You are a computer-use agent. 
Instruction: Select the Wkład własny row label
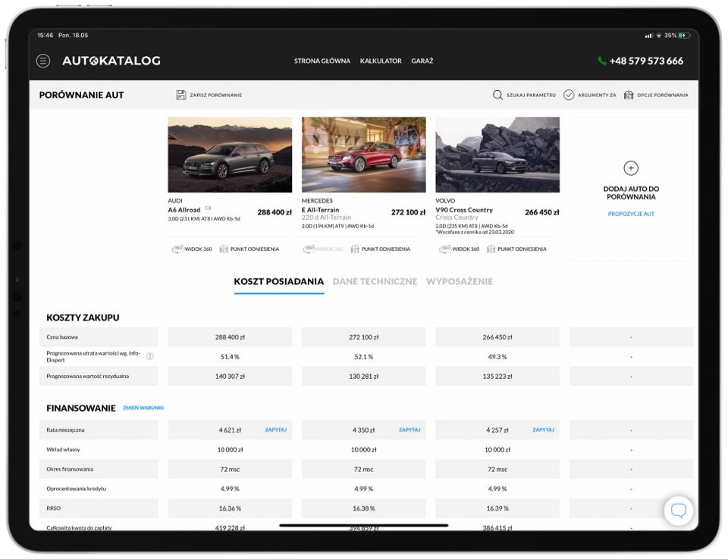click(63, 449)
